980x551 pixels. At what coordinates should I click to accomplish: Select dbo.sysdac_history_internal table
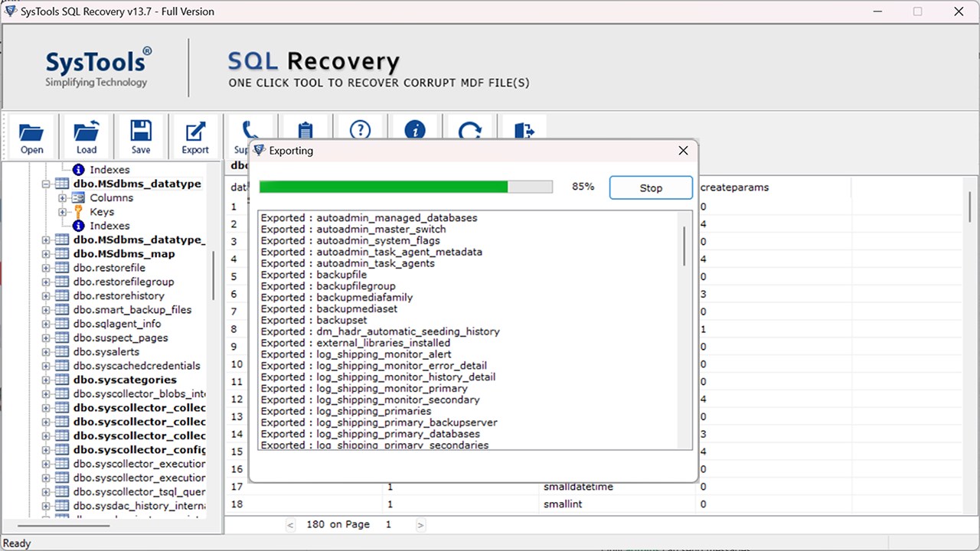(139, 505)
